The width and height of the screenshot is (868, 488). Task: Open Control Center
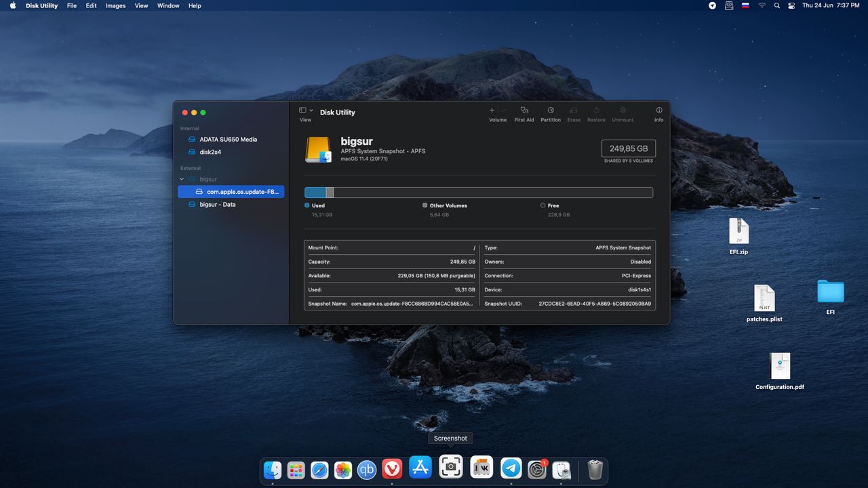coord(791,5)
